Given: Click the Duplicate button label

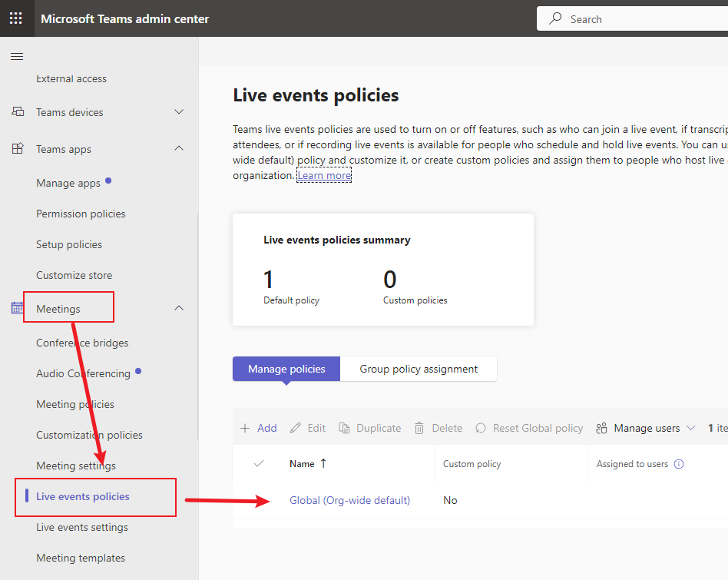Looking at the screenshot, I should 379,428.
